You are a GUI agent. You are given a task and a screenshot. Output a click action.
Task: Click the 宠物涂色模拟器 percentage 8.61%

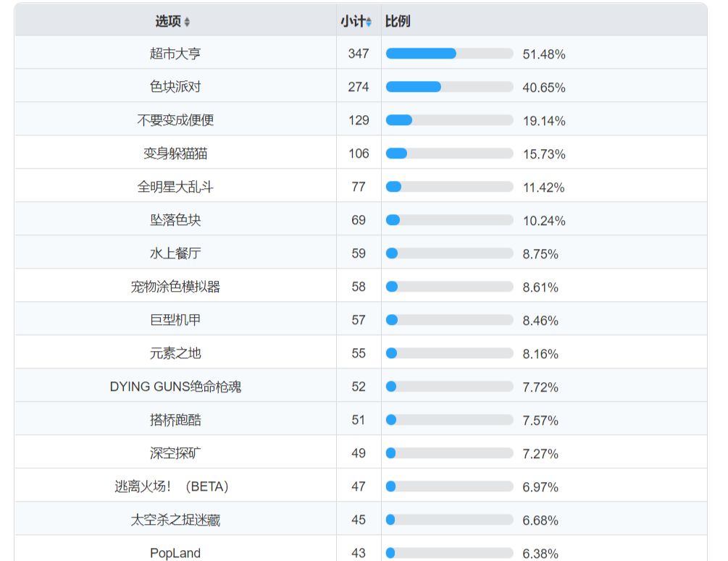540,287
